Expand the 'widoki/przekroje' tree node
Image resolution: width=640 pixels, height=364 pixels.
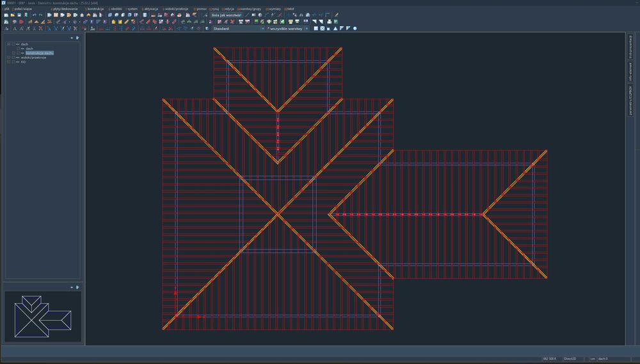(x=8, y=58)
